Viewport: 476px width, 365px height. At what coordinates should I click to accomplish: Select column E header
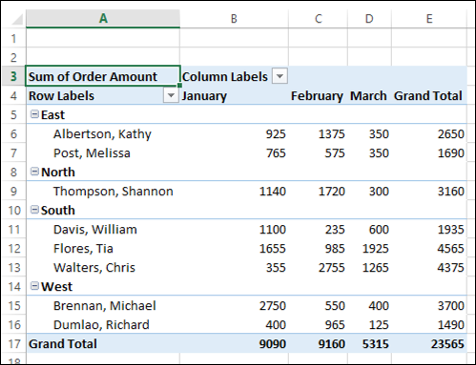[429, 18]
